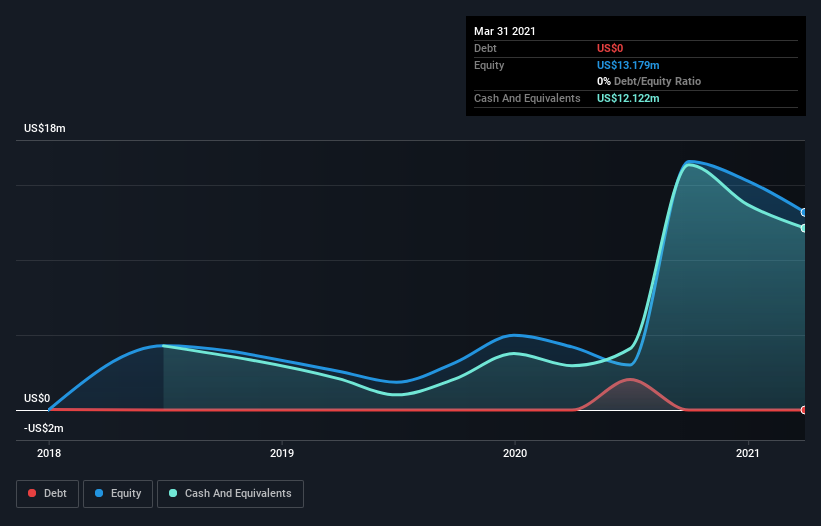Select the red Debt endpoint marker on chart
Image resolution: width=821 pixels, height=526 pixels.
tap(804, 410)
